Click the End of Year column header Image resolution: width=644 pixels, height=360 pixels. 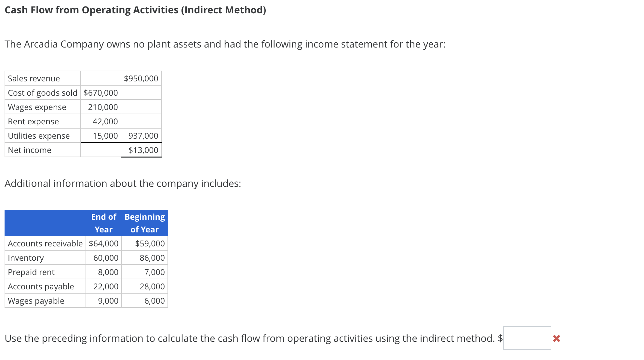[x=103, y=223]
